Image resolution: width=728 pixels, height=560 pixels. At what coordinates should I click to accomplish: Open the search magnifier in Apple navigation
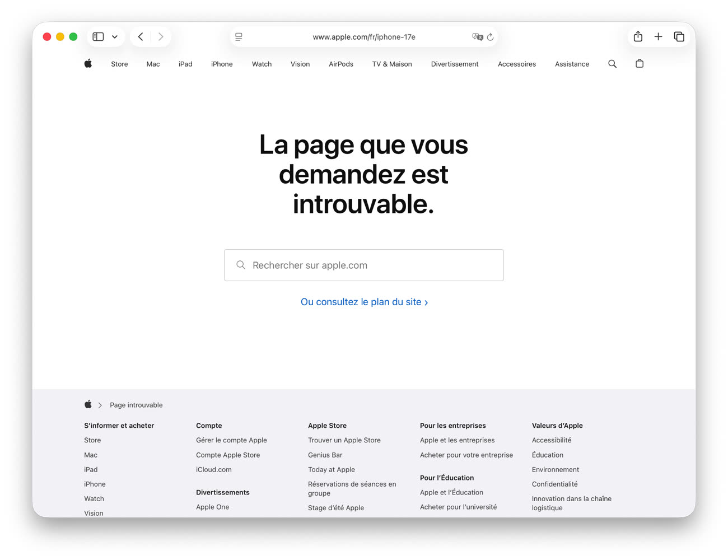click(x=612, y=64)
